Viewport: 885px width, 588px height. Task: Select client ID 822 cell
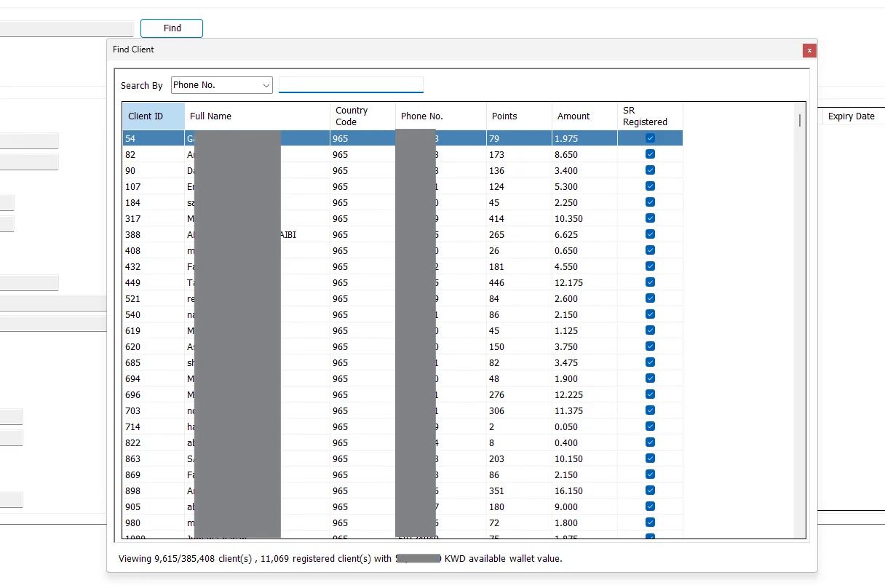click(154, 442)
